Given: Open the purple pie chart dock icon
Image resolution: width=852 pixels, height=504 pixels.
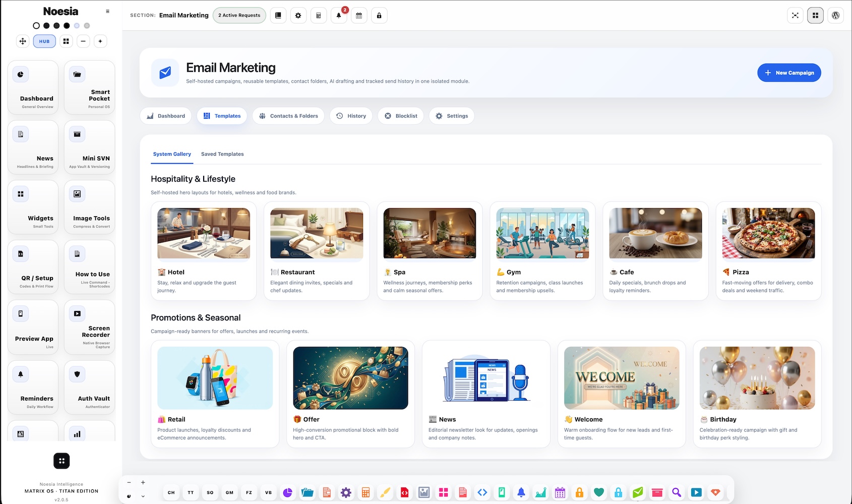Looking at the screenshot, I should pyautogui.click(x=288, y=492).
